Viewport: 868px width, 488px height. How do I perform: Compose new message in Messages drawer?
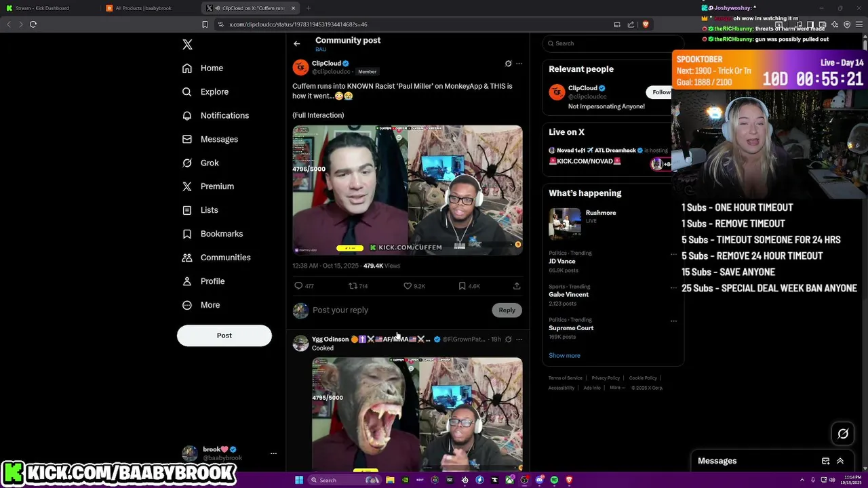click(x=825, y=461)
